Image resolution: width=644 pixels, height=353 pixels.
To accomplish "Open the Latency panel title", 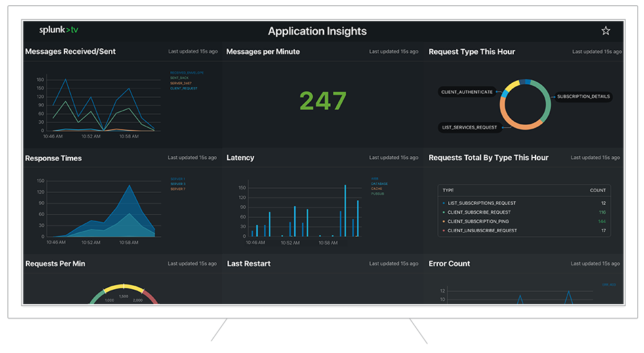I will coord(240,157).
